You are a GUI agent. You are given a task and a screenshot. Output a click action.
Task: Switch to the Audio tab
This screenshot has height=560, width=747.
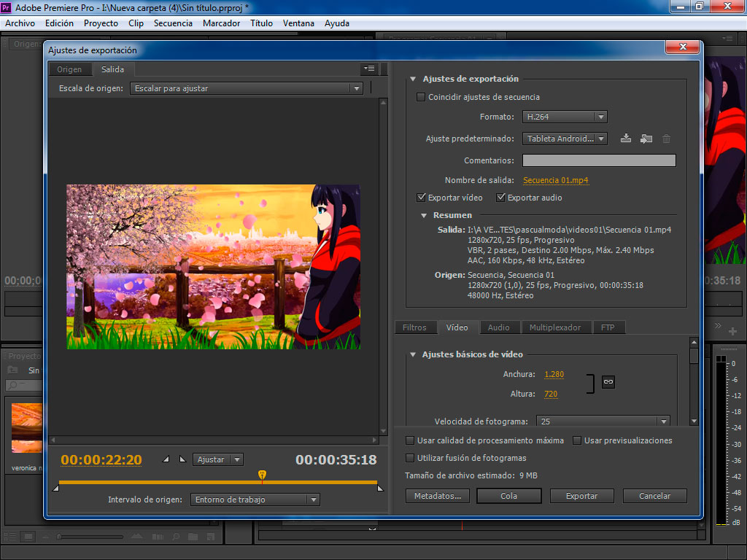tap(499, 327)
